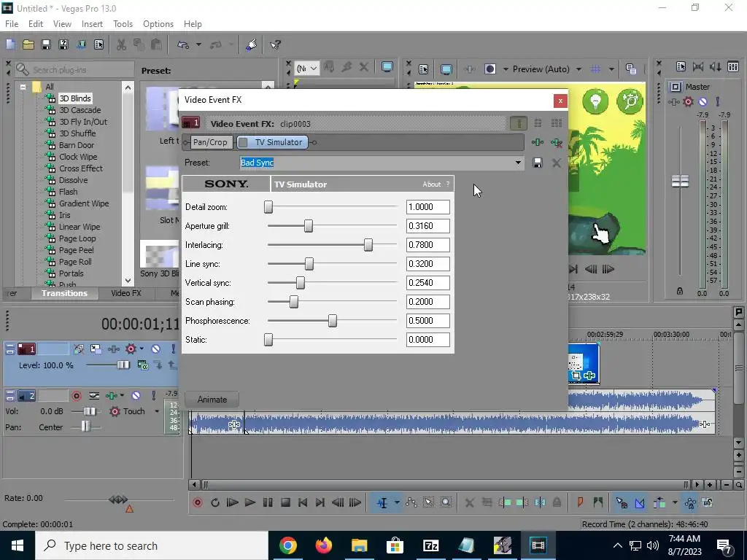Toggle the lock under the Master fader
The width and height of the screenshot is (747, 560).
click(680, 291)
